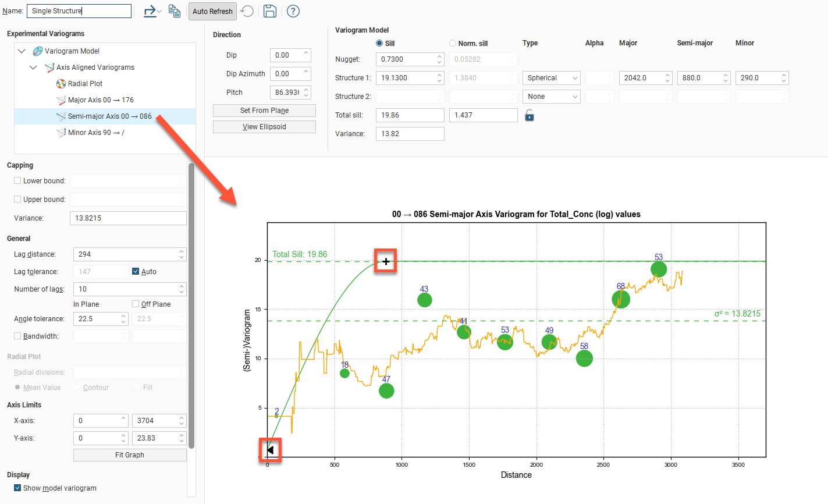This screenshot has height=504, width=828.
Task: Click the refresh arrow icon
Action: [x=247, y=11]
